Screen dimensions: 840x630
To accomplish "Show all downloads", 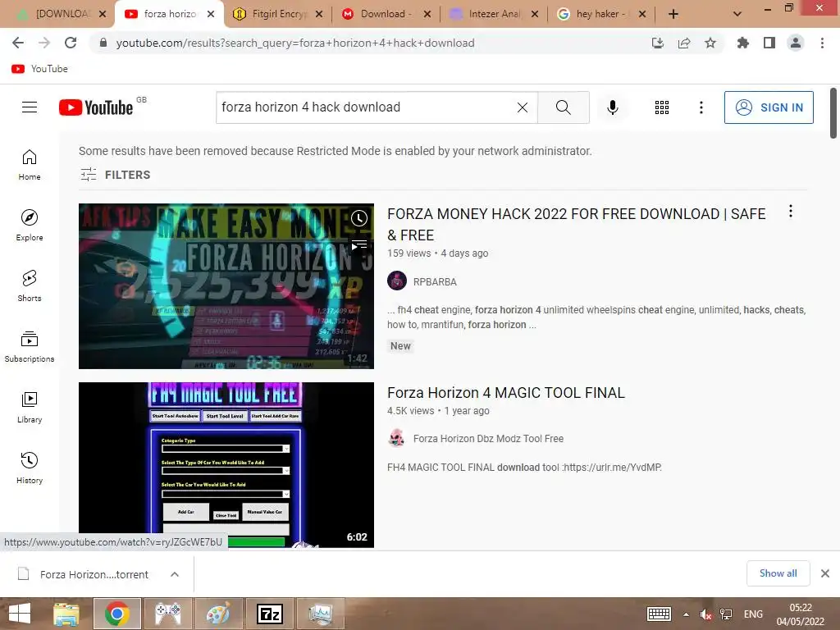I will 778,573.
